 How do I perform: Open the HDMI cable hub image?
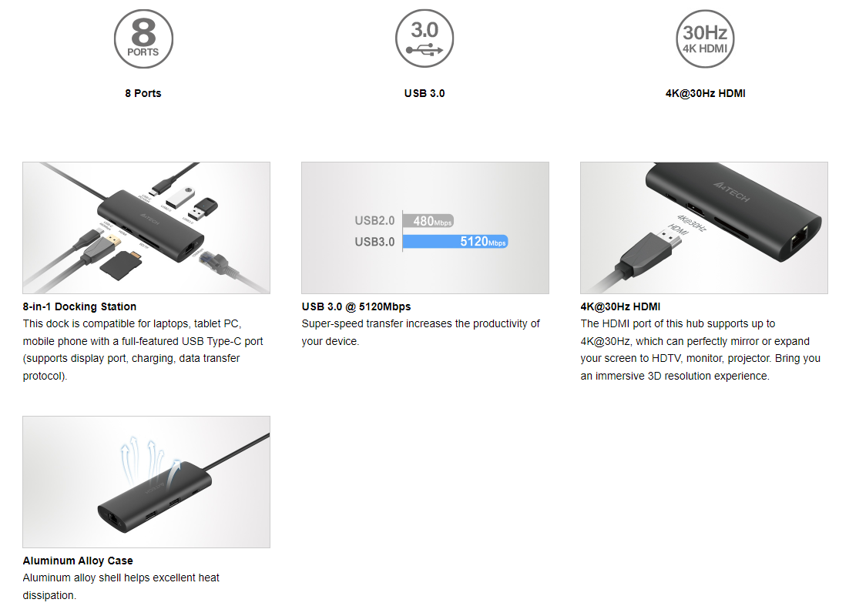(704, 228)
